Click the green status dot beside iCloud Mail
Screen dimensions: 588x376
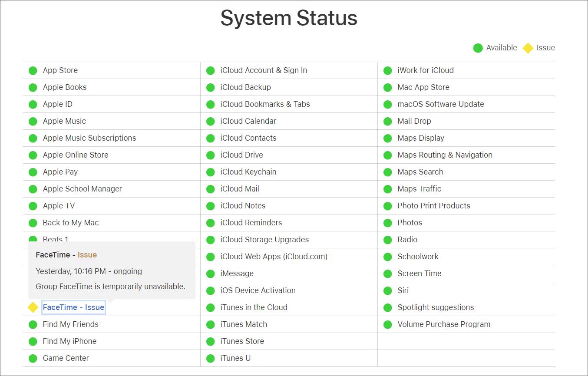[211, 188]
